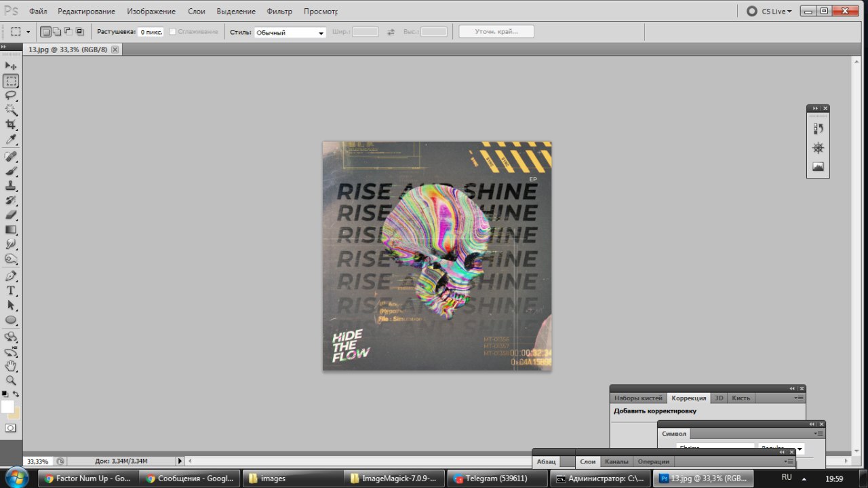This screenshot has width=868, height=488.
Task: Reset default foreground and background colors
Action: pos(5,394)
